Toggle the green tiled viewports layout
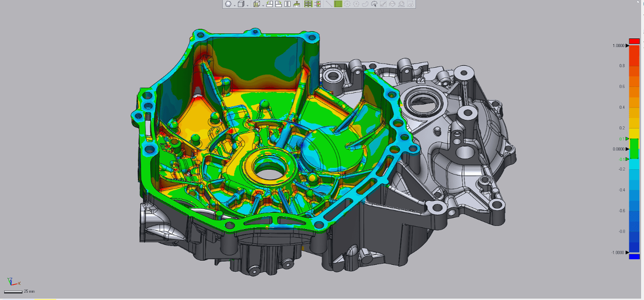 click(308, 4)
